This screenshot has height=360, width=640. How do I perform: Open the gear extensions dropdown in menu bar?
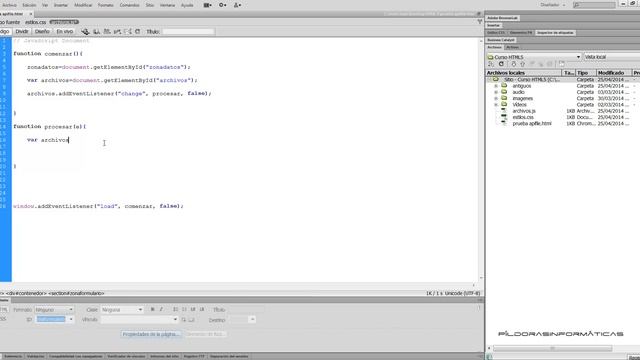click(222, 5)
